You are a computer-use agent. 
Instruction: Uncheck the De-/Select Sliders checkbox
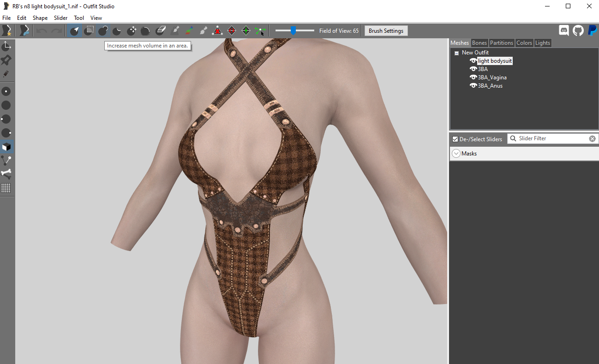point(455,139)
